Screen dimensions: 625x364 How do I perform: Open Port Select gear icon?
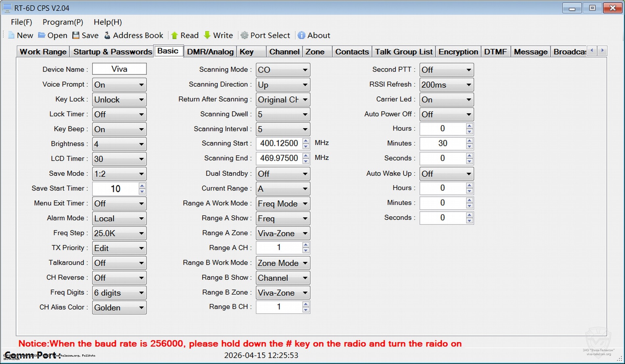(244, 35)
